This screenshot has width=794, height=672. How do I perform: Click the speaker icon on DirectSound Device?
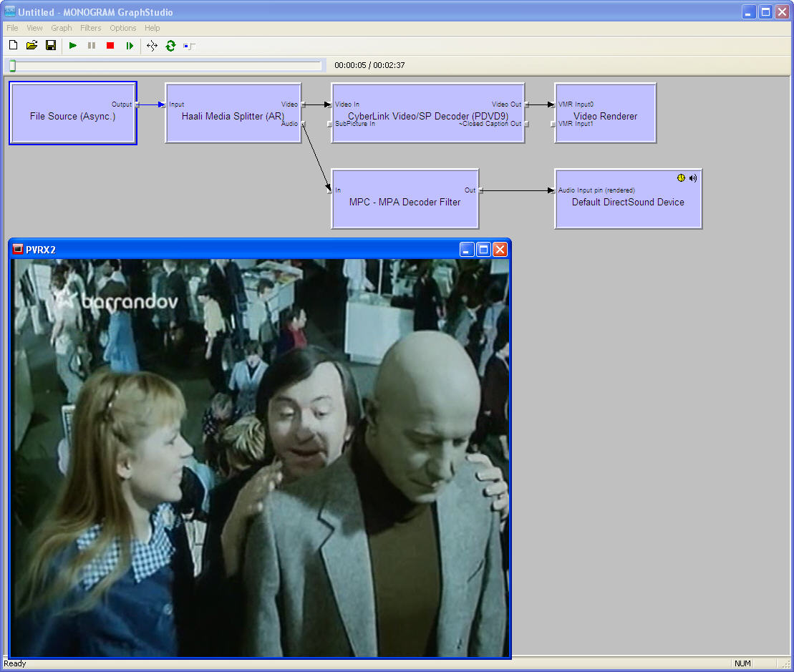(693, 178)
